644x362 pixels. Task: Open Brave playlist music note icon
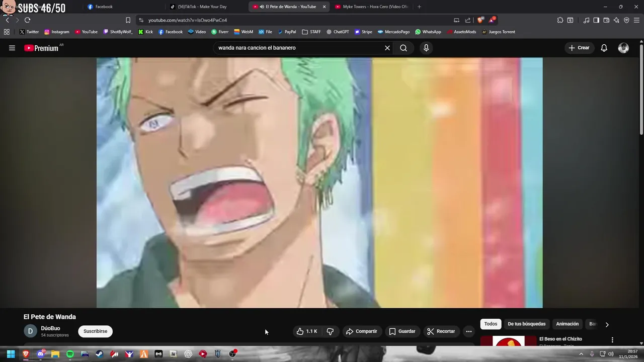click(x=586, y=20)
